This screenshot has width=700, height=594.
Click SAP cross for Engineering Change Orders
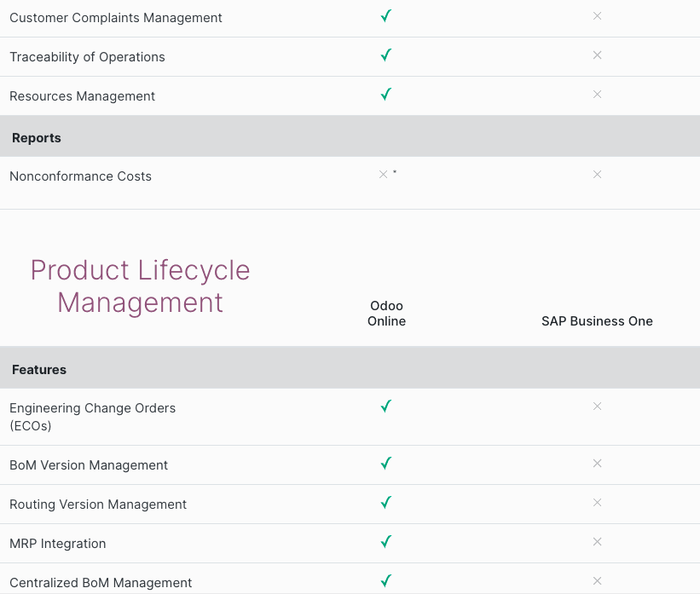click(597, 407)
